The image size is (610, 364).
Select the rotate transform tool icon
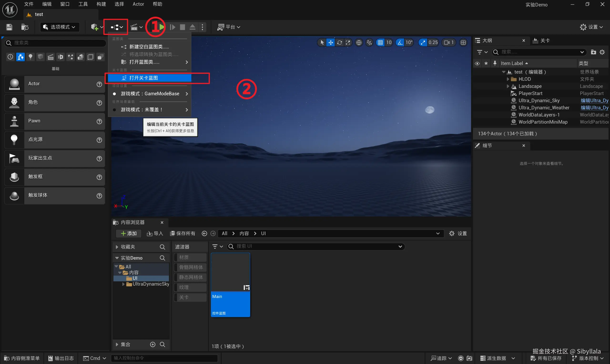pyautogui.click(x=340, y=43)
